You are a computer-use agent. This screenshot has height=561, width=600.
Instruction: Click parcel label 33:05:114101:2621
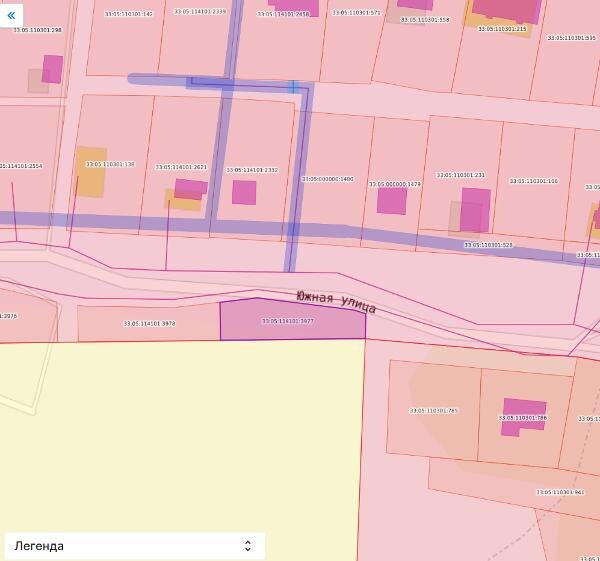[x=181, y=167]
